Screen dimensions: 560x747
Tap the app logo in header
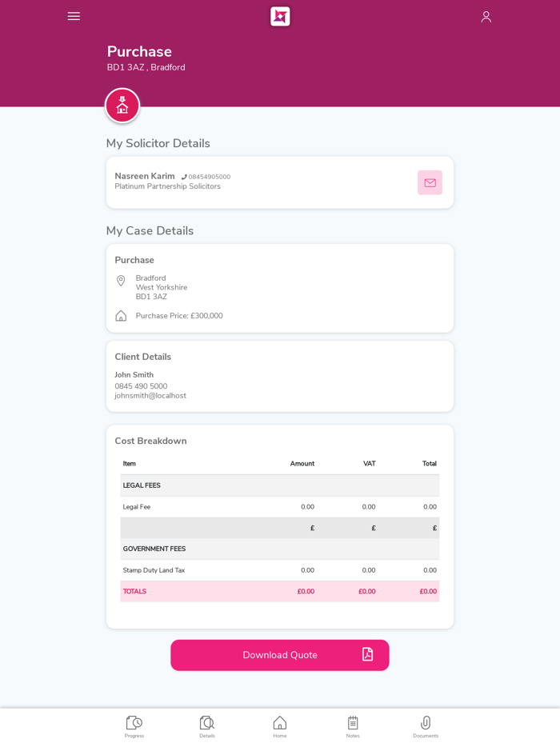click(280, 17)
